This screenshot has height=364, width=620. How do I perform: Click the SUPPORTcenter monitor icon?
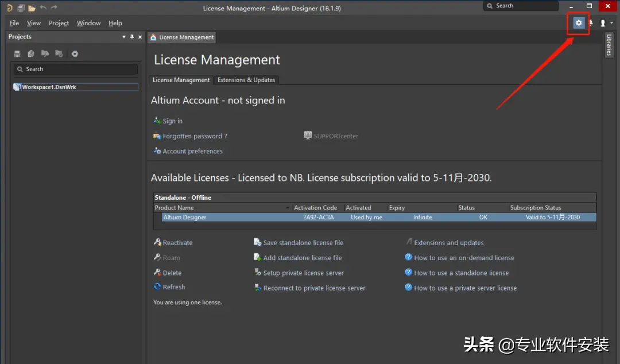coord(308,135)
